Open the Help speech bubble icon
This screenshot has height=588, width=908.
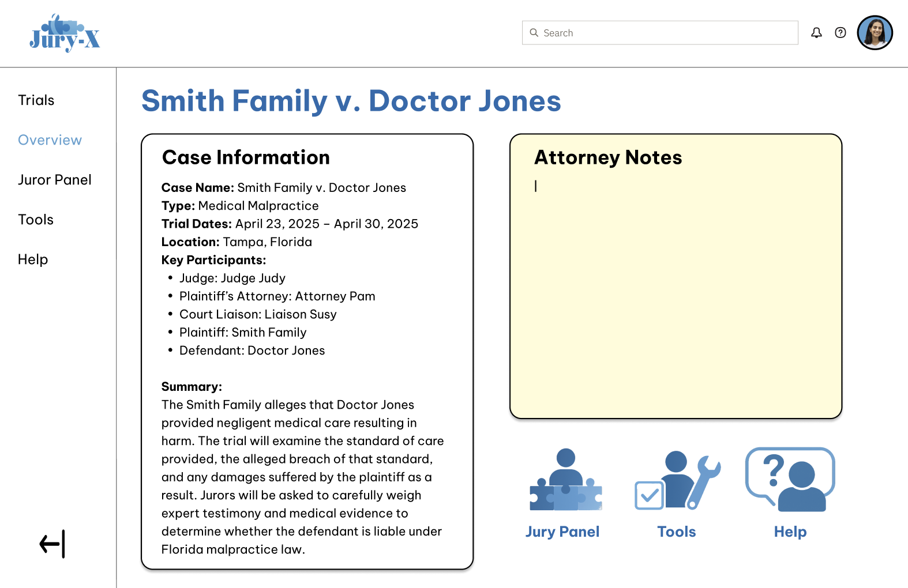tap(790, 480)
